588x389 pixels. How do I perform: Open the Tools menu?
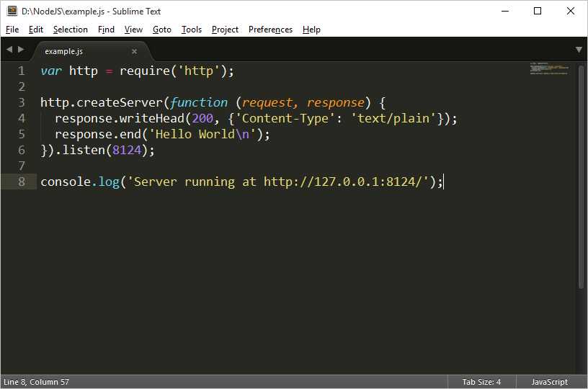pyautogui.click(x=192, y=30)
